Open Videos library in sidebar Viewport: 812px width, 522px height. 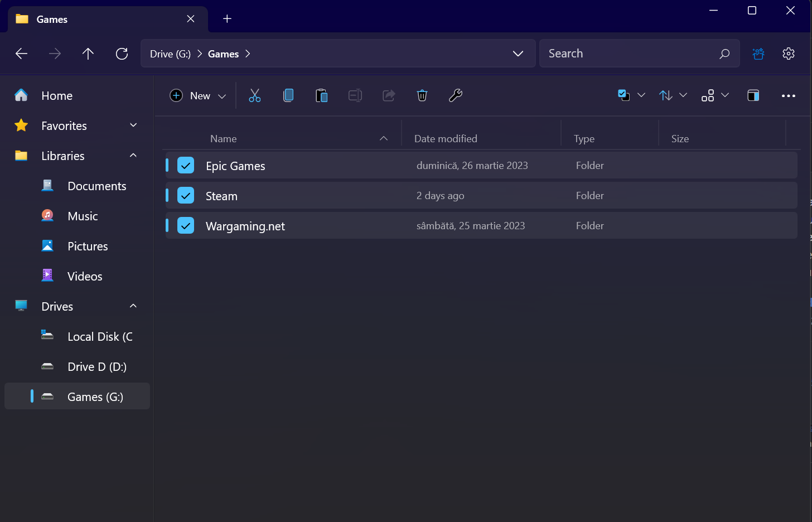coord(78,276)
